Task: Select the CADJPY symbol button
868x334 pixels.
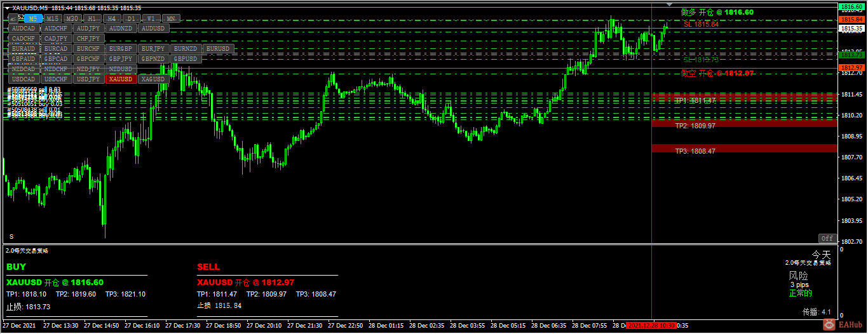Action: pos(57,39)
